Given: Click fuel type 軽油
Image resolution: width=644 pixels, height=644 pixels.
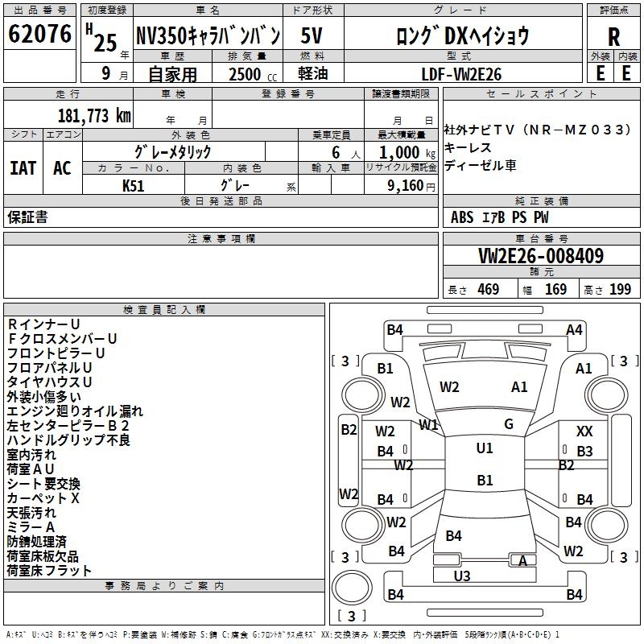Looking at the screenshot, I should tap(313, 73).
